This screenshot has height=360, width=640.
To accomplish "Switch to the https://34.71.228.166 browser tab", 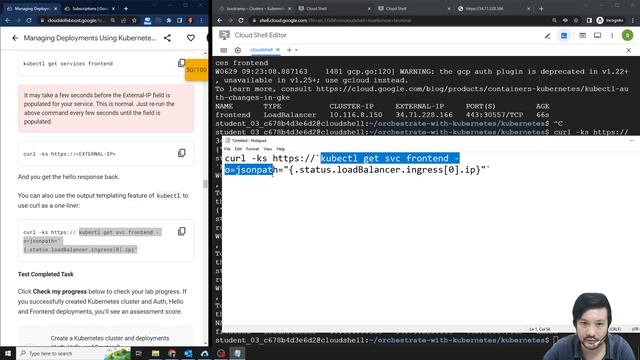I will [493, 8].
